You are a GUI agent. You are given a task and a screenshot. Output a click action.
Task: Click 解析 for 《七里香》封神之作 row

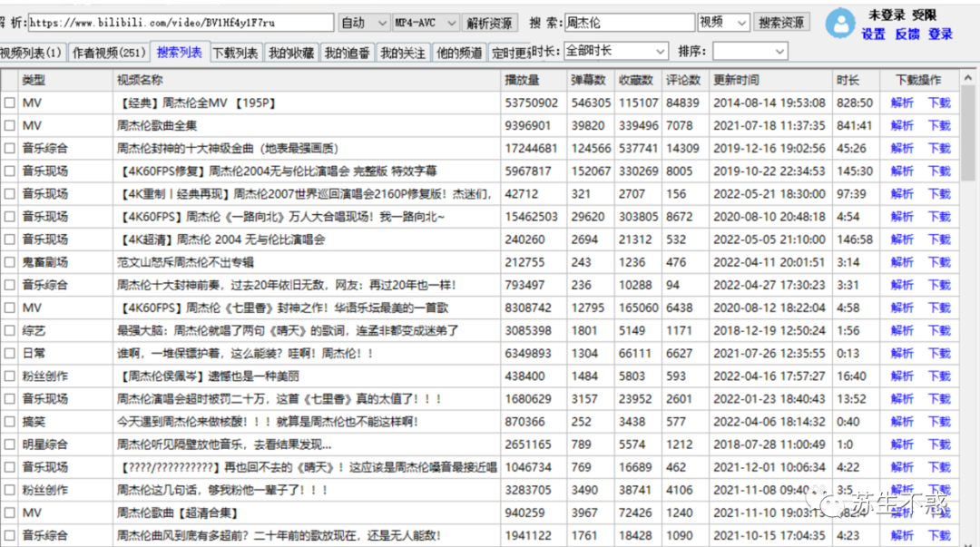(902, 308)
